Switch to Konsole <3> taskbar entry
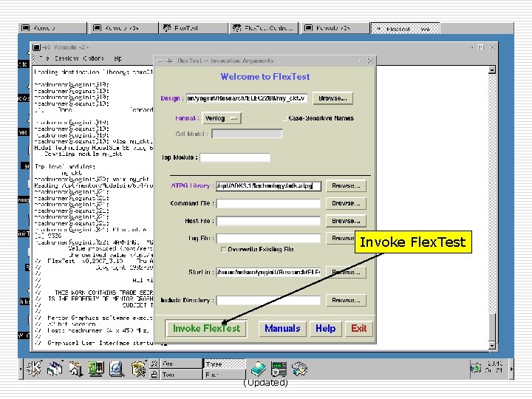Viewport: 532px width, 399px height. pos(124,28)
